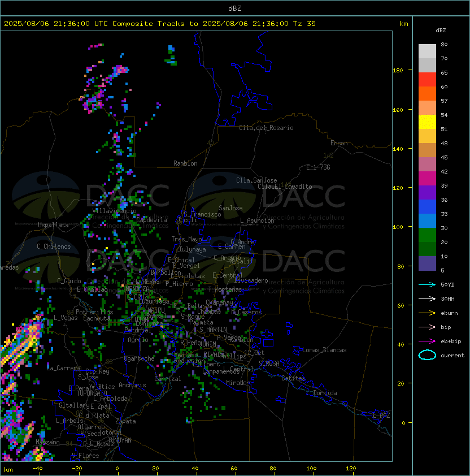Viewport: 470px width, 476px height.
Task: Pick the orange 60–57 dBZ color swatch
Action: pyautogui.click(x=427, y=94)
